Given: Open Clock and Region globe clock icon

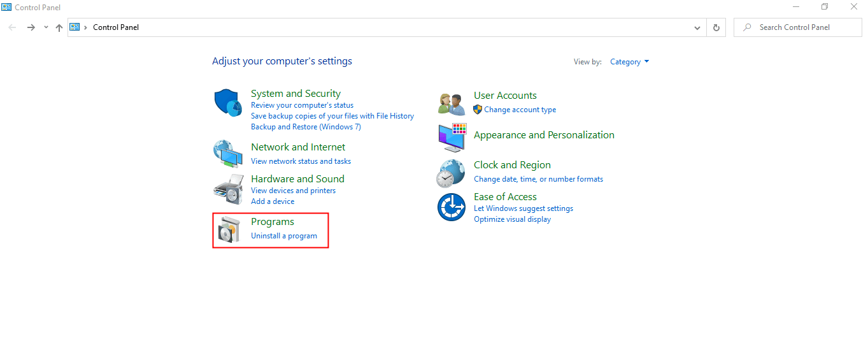Looking at the screenshot, I should pos(451,173).
